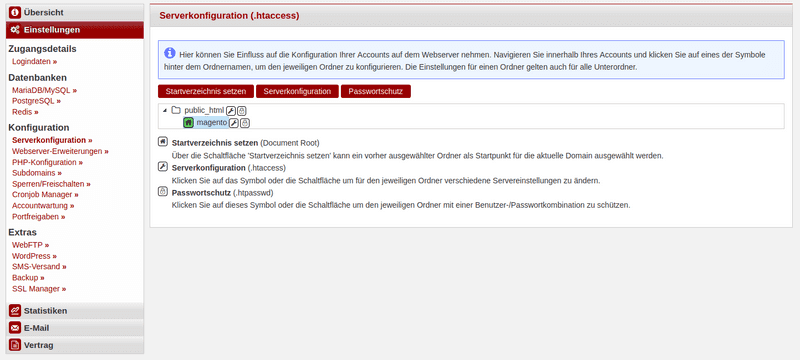Viewport: 800px width, 360px height.
Task: Open the Subdomains link
Action: point(37,173)
